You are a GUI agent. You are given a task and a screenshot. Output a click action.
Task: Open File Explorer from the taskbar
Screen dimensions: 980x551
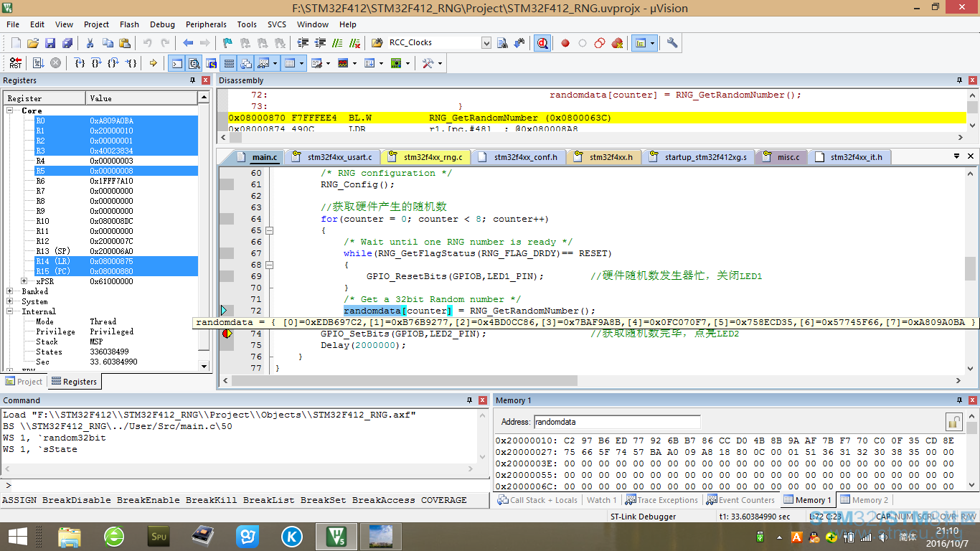[x=70, y=536]
